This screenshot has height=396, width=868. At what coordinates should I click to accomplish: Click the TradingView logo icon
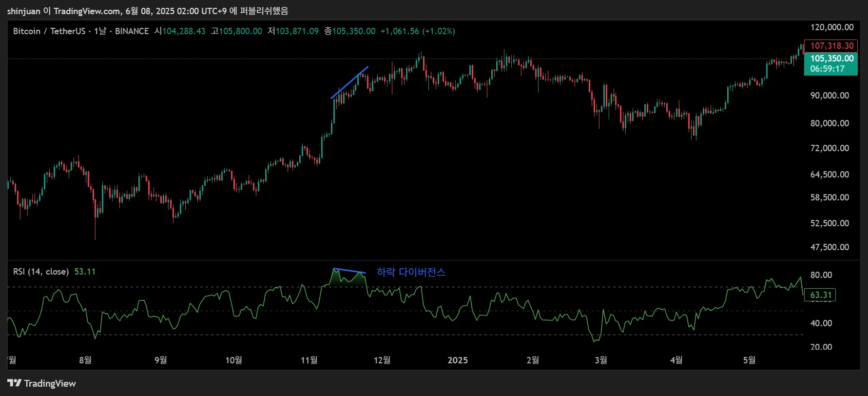(14, 383)
